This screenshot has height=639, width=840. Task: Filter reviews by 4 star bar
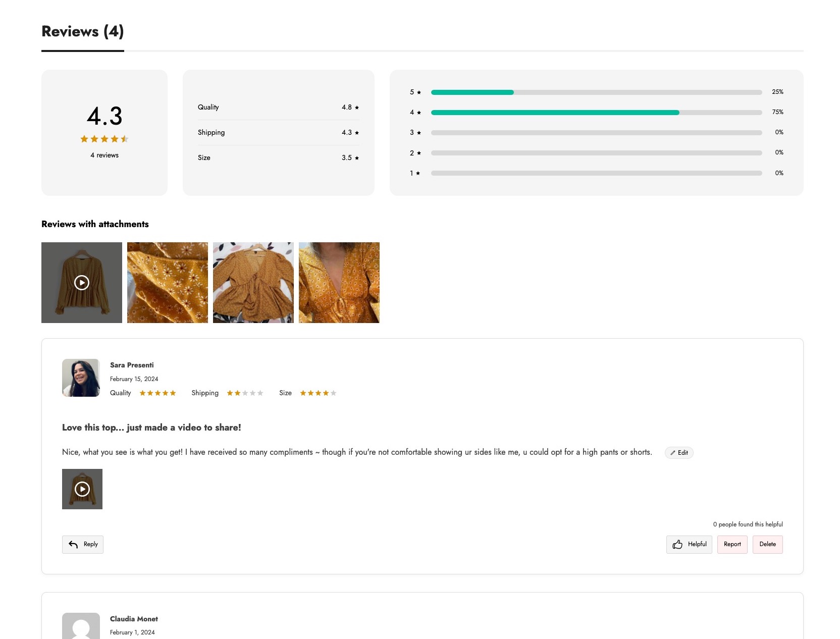[596, 113]
